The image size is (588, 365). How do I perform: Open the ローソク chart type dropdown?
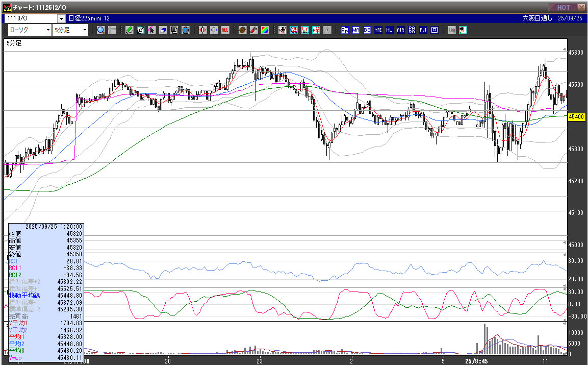click(x=48, y=30)
